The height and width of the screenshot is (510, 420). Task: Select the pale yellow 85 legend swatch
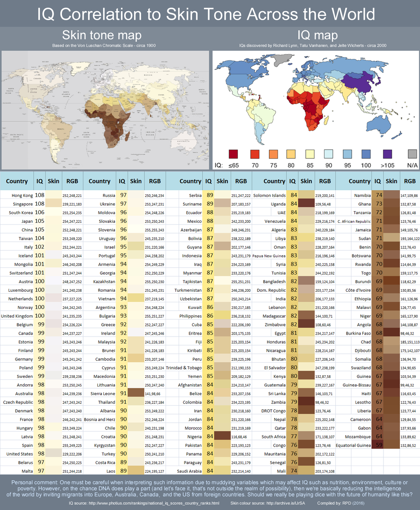(310, 154)
